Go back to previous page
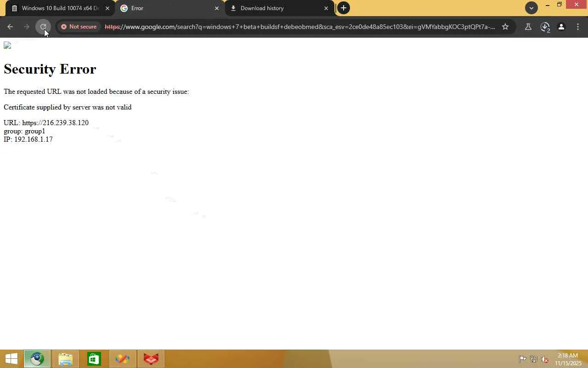The image size is (588, 368). point(10,27)
